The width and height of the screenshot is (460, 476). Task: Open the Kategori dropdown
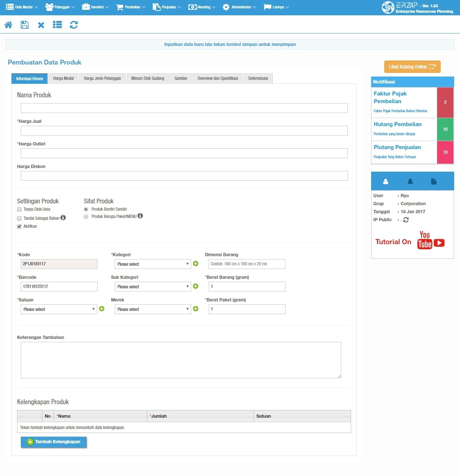[x=153, y=264]
